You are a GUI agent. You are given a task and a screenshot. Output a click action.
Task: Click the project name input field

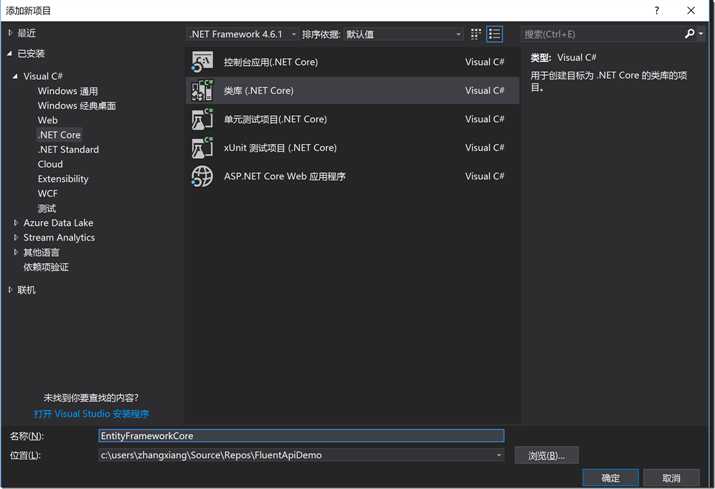pyautogui.click(x=301, y=436)
